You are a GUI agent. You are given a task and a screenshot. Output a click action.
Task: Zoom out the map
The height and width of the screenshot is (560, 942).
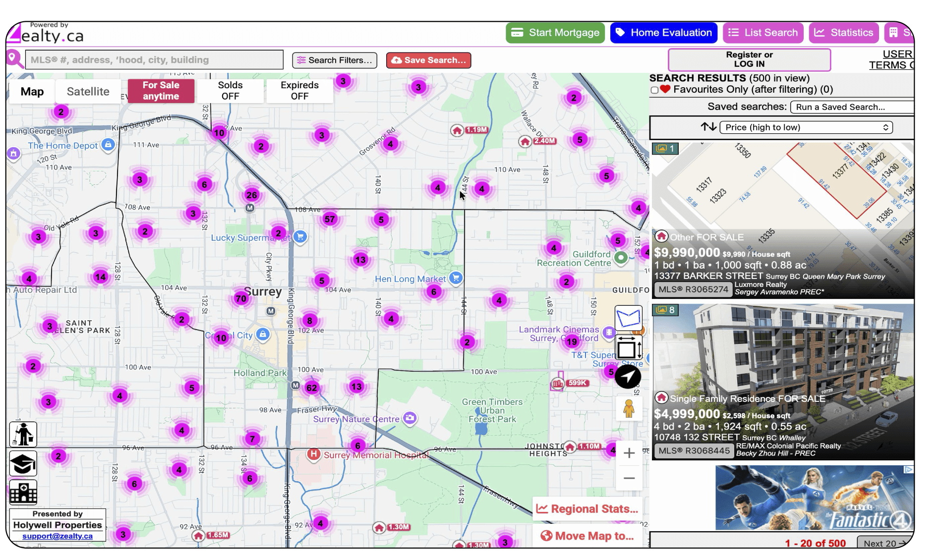[629, 478]
